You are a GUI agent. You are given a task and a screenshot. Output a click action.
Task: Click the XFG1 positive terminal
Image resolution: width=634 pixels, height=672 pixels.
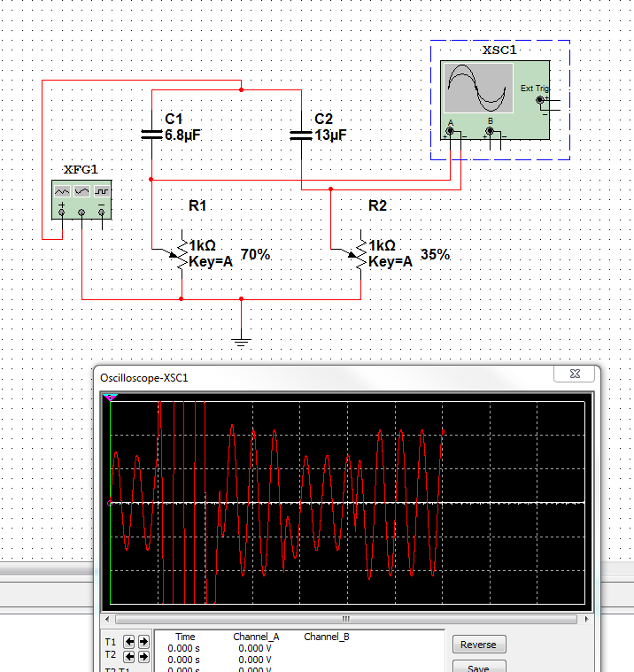(62, 212)
